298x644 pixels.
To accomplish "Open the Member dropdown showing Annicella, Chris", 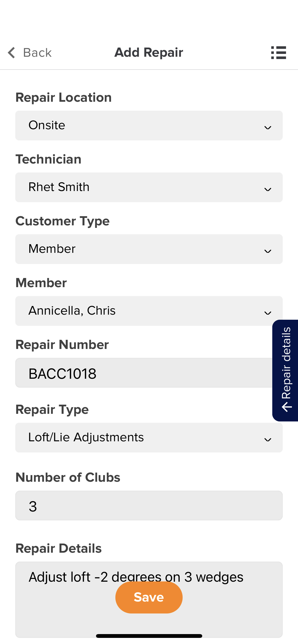I will pyautogui.click(x=149, y=311).
